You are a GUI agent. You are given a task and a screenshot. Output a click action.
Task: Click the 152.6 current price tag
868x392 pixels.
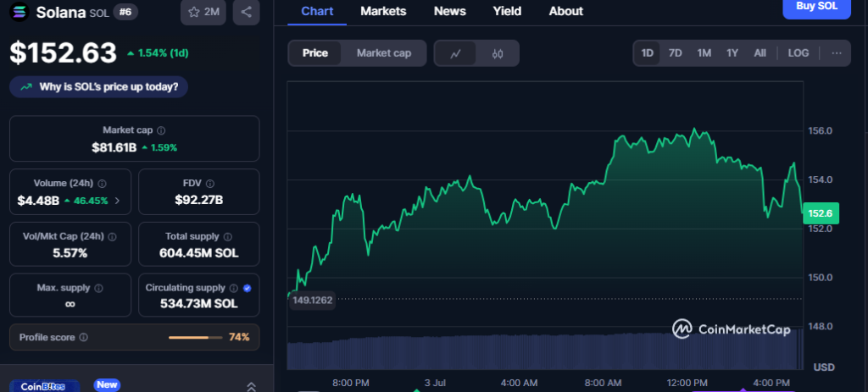pyautogui.click(x=821, y=213)
